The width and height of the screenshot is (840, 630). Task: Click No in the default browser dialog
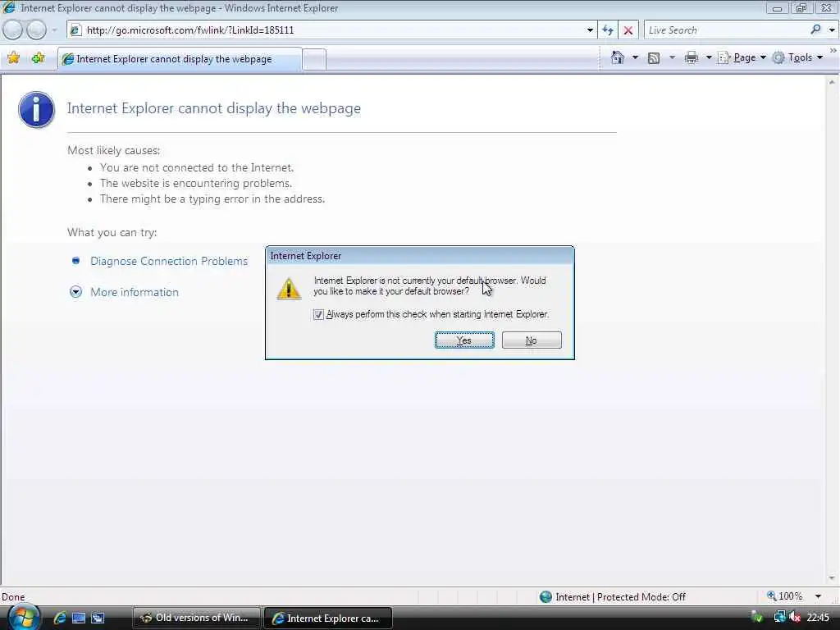pyautogui.click(x=532, y=340)
